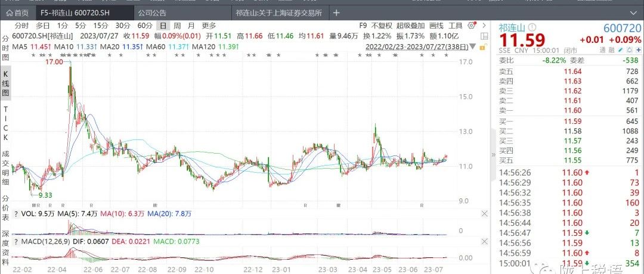Click the 15:00:01 trade row with 354
The image size is (644, 274).
pyautogui.click(x=569, y=263)
